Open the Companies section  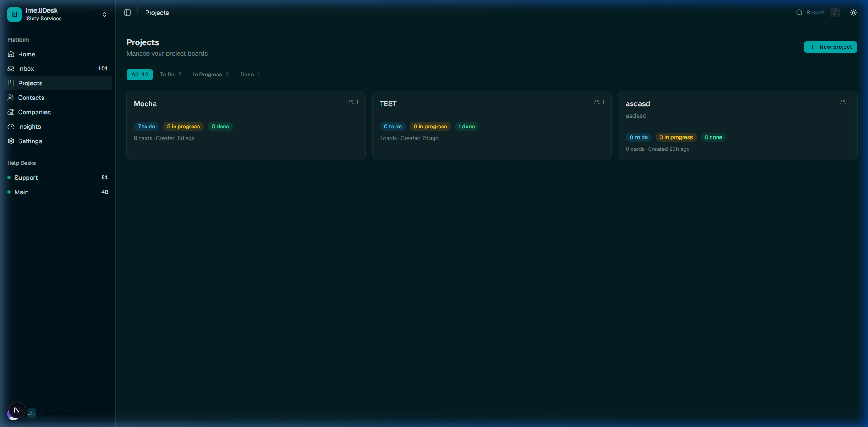coord(34,112)
